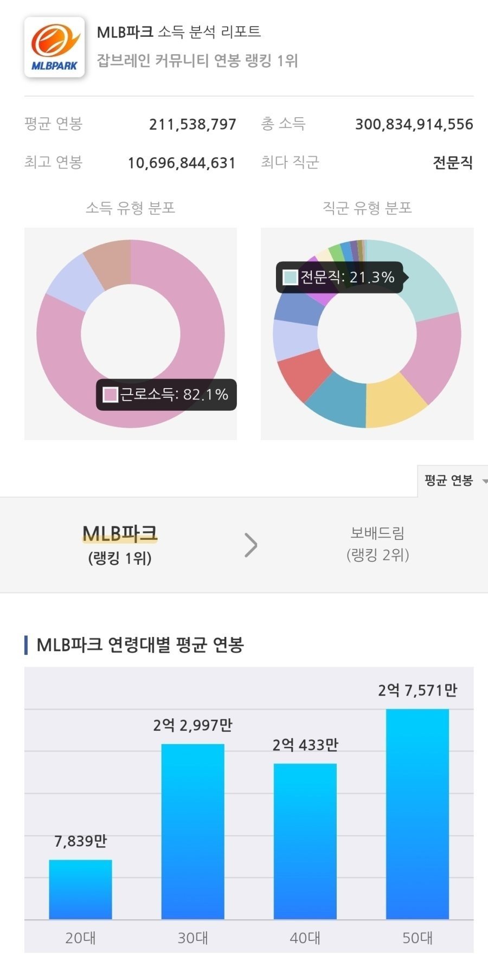Click the 30대 bar showing 2억 2,997만
The height and width of the screenshot is (980, 488).
point(193,831)
